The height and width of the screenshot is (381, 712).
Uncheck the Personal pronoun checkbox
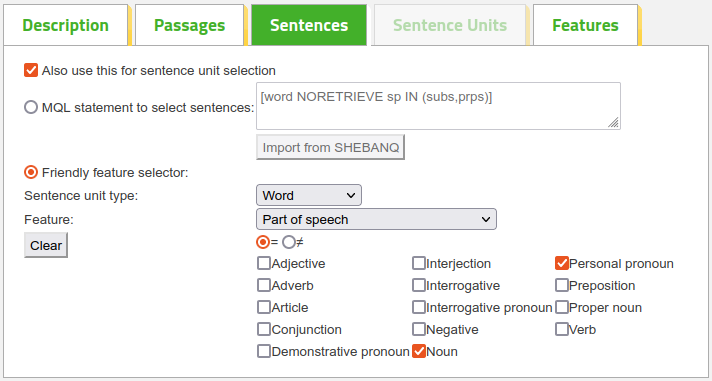click(562, 263)
